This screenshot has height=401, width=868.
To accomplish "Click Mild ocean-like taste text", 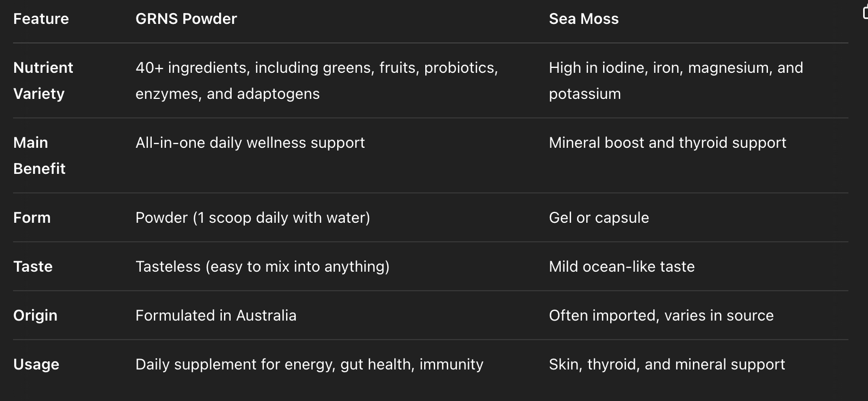I will click(622, 267).
